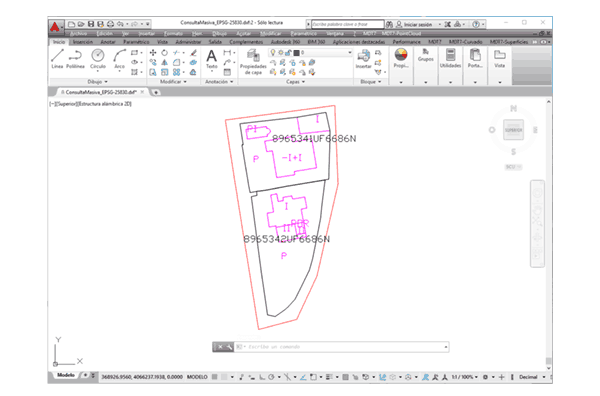Switch to the Insertar ribbon tab
Image resolution: width=600 pixels, height=396 pixels.
83,42
